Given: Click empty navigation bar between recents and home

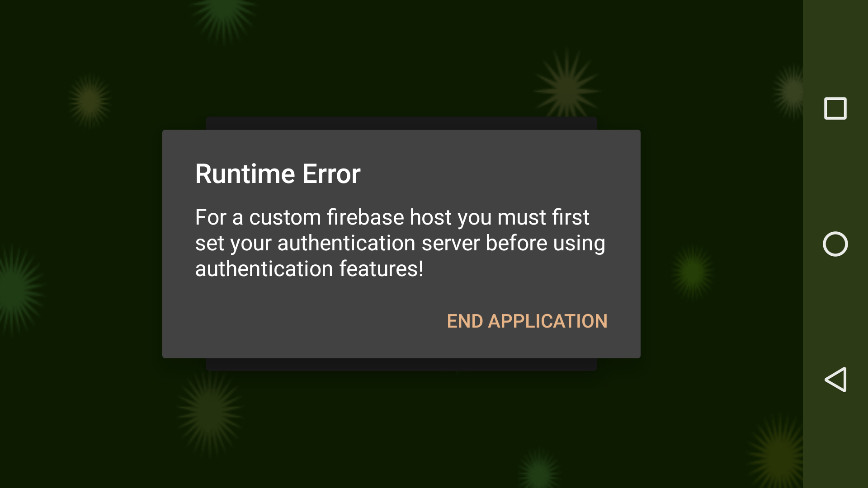Looking at the screenshot, I should coord(835,176).
